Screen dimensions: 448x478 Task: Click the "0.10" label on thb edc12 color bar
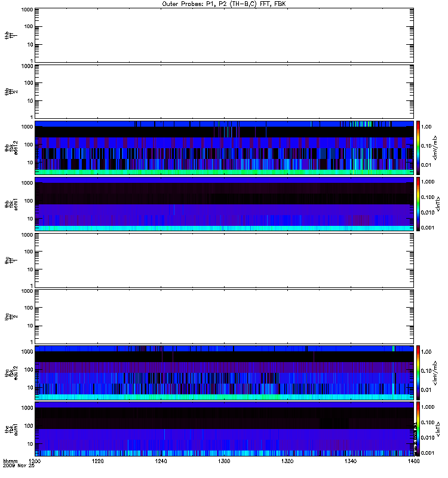[x=426, y=146]
